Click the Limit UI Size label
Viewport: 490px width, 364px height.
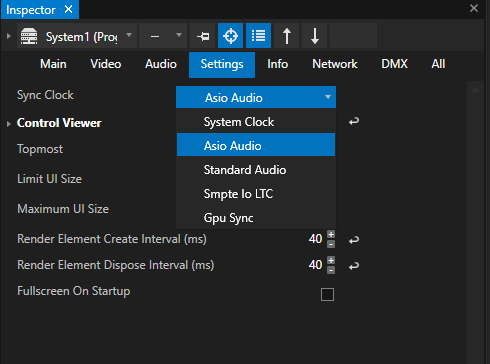tap(49, 179)
